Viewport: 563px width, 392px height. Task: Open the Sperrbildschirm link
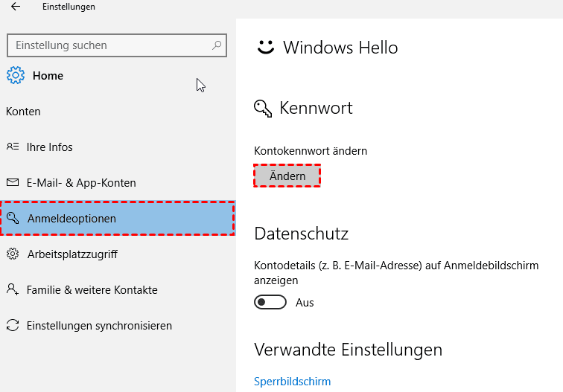(292, 381)
